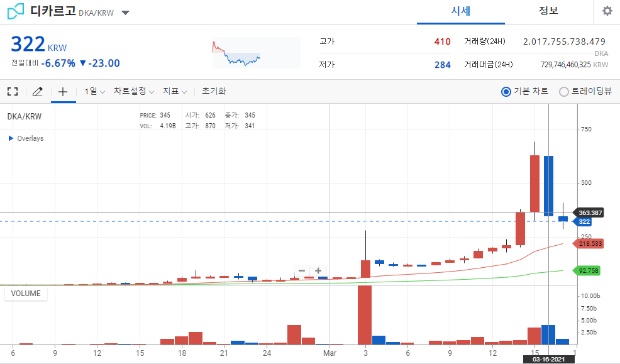Click the 초기화 reset button
The width and height of the screenshot is (620, 364).
(214, 91)
